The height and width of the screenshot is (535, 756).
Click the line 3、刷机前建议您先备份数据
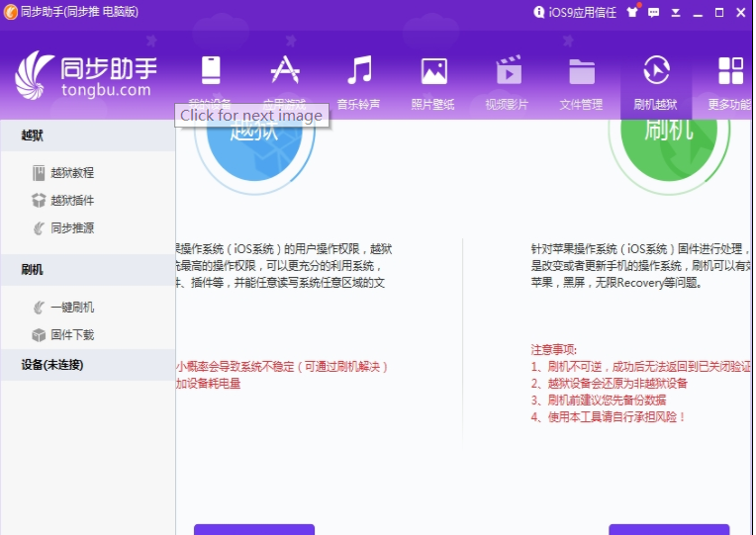pyautogui.click(x=599, y=401)
